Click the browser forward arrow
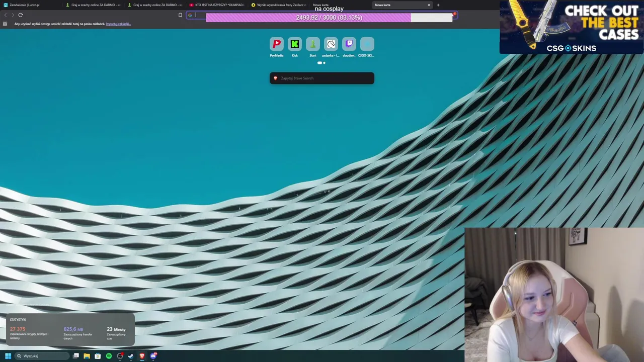Screen dimensions: 644x362 point(13,15)
